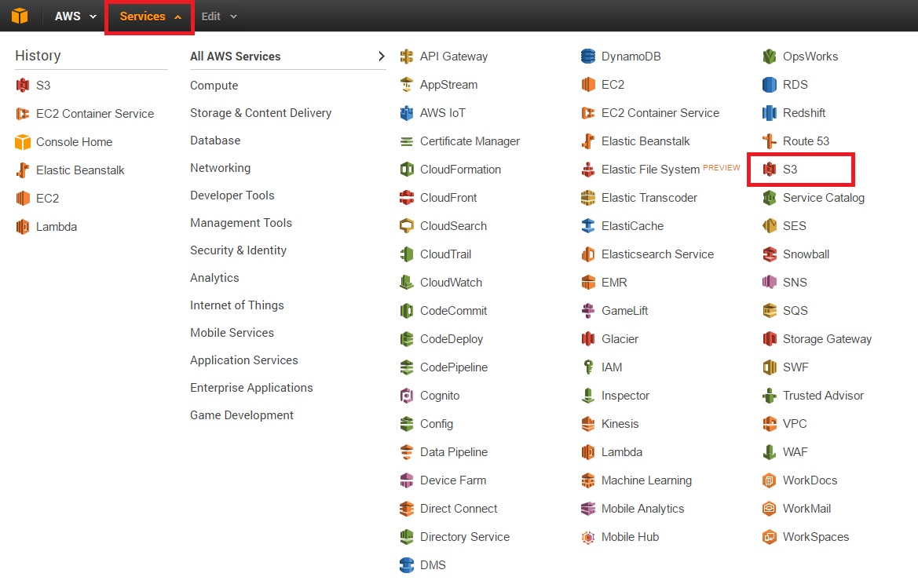Click the Machine Learning icon
Image resolution: width=918 pixels, height=588 pixels.
click(x=588, y=480)
